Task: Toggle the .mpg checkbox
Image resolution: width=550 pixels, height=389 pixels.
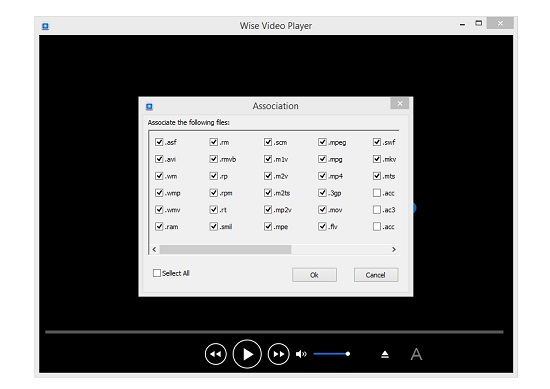Action: pos(322,159)
